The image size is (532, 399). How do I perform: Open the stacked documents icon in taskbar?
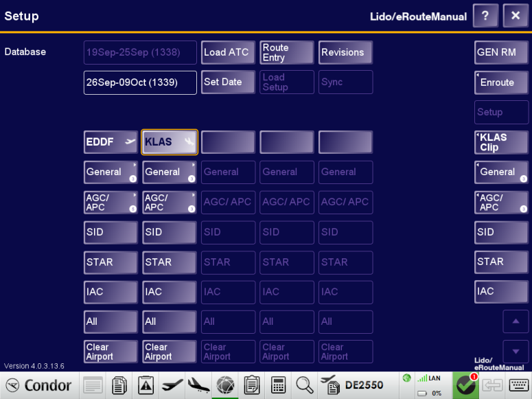(119, 385)
